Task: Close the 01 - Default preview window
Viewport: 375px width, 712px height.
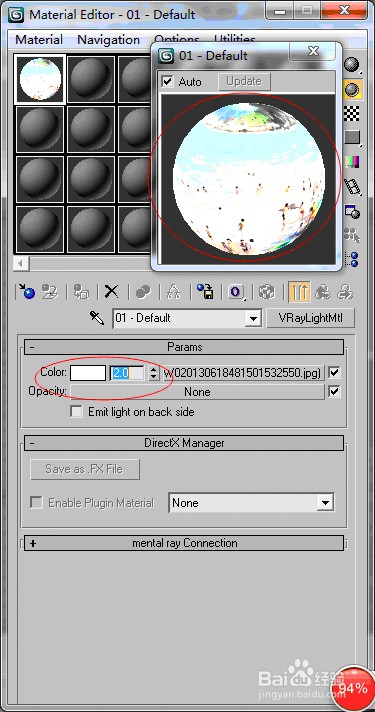Action: click(x=314, y=50)
